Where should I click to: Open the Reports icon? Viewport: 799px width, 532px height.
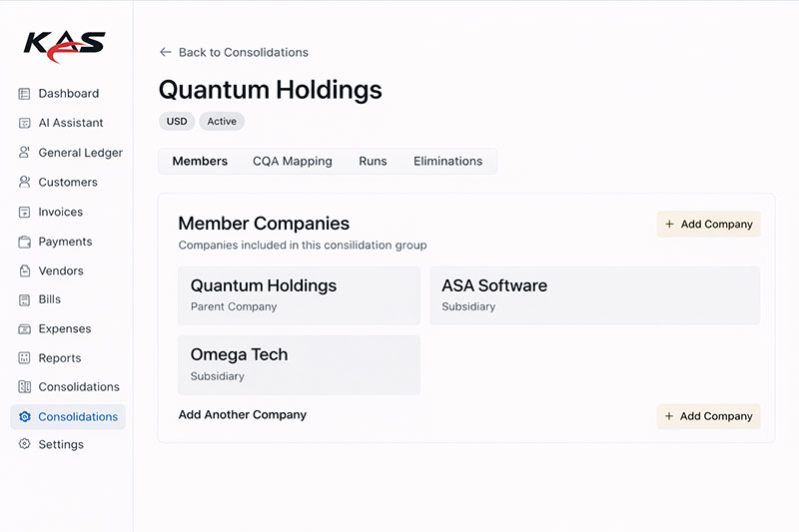[x=25, y=357]
